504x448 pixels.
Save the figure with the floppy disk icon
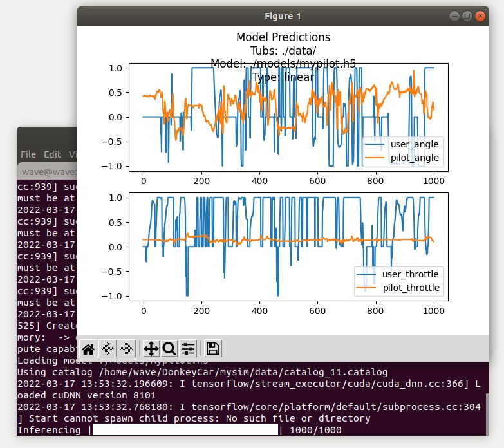coord(212,349)
